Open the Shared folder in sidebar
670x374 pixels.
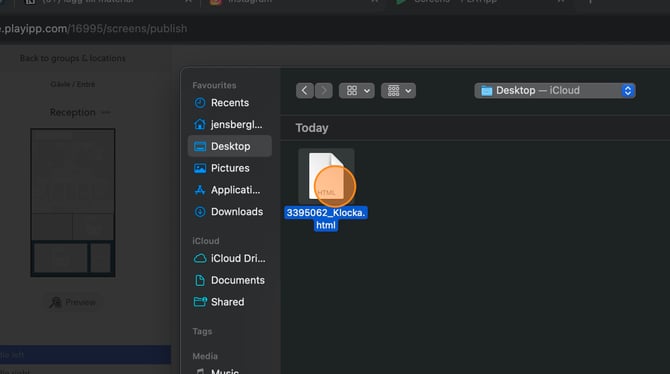click(x=229, y=302)
